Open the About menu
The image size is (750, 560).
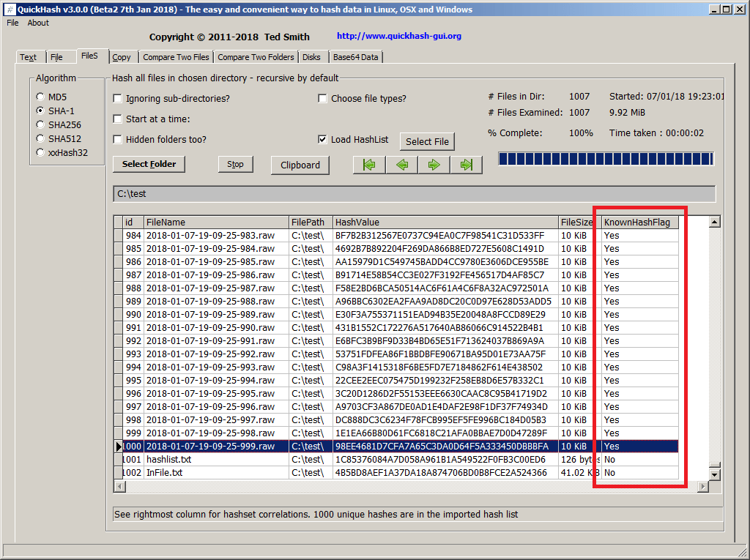point(38,23)
